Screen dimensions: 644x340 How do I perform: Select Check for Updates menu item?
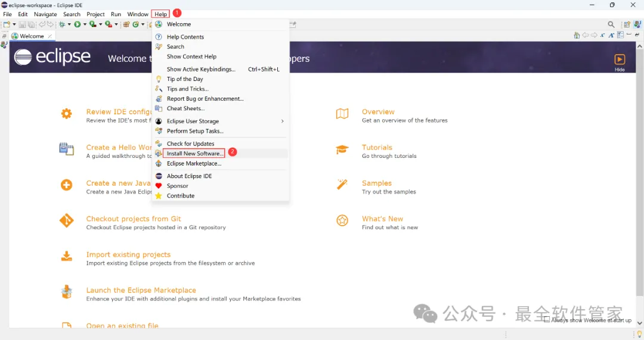pos(221,144)
